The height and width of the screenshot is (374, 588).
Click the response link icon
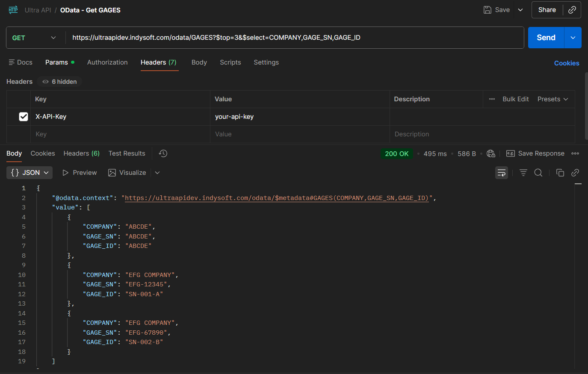pyautogui.click(x=575, y=173)
